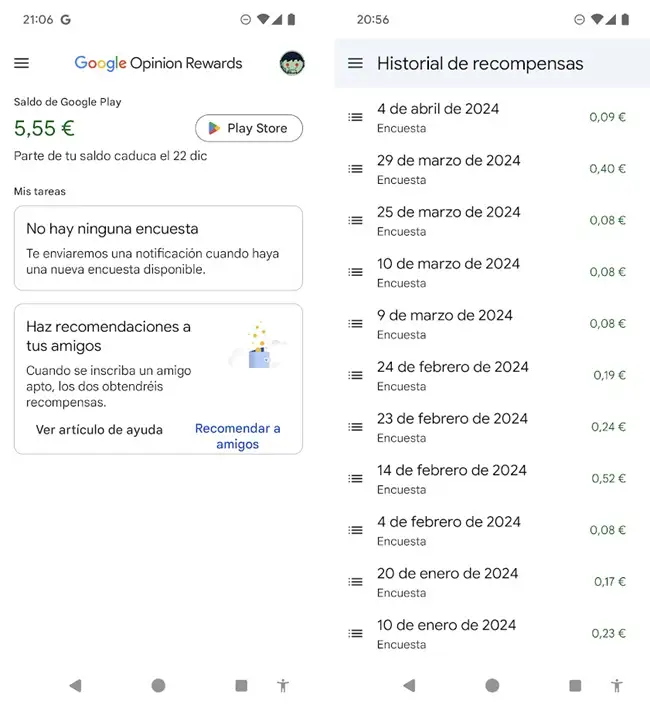Select the 10 de marzo de 2024 entry
This screenshot has height=704, width=650.
[x=492, y=273]
